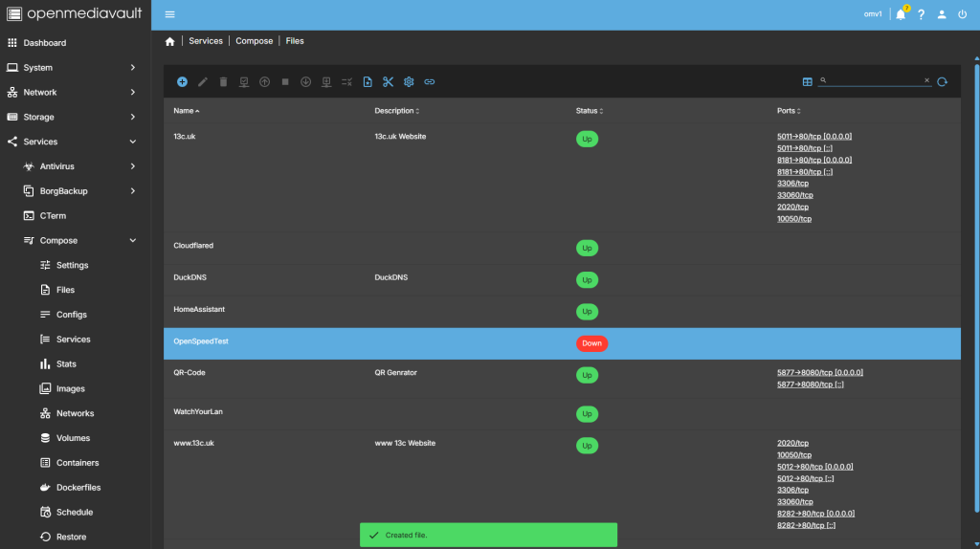The width and height of the screenshot is (980, 549).
Task: Open Compose Stats in the sidebar
Action: [75, 364]
